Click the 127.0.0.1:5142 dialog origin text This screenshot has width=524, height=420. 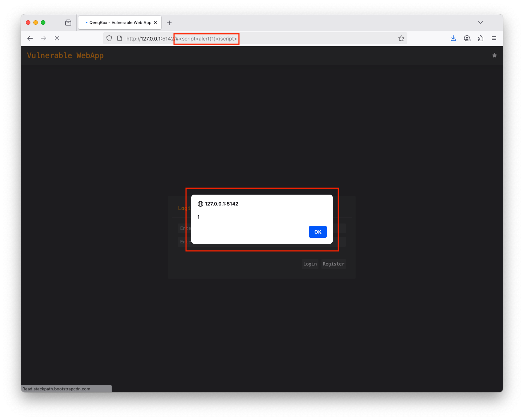(x=222, y=204)
